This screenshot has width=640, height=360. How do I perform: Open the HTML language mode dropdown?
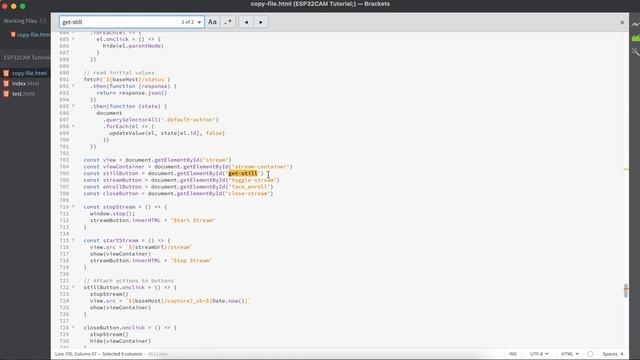(x=569, y=354)
